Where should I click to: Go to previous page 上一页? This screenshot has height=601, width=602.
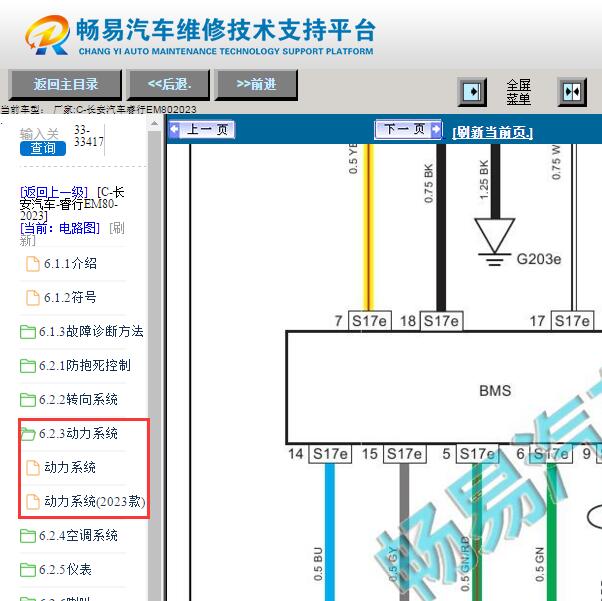pos(202,129)
